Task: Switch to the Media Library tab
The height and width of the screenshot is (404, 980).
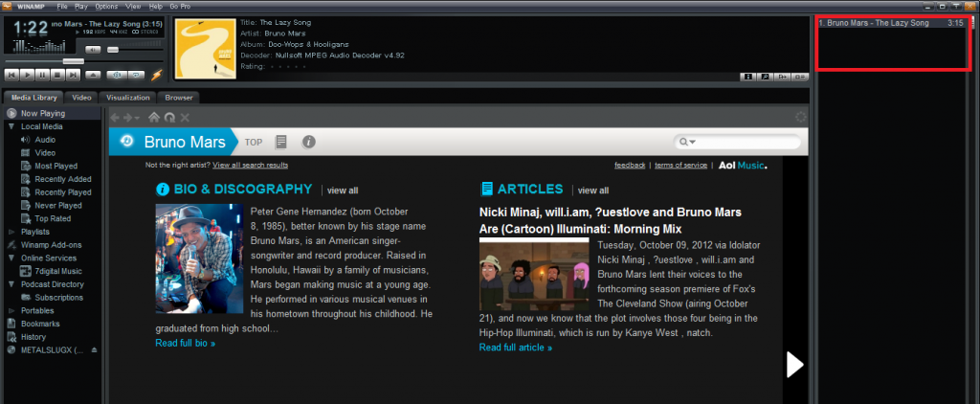Action: tap(33, 98)
